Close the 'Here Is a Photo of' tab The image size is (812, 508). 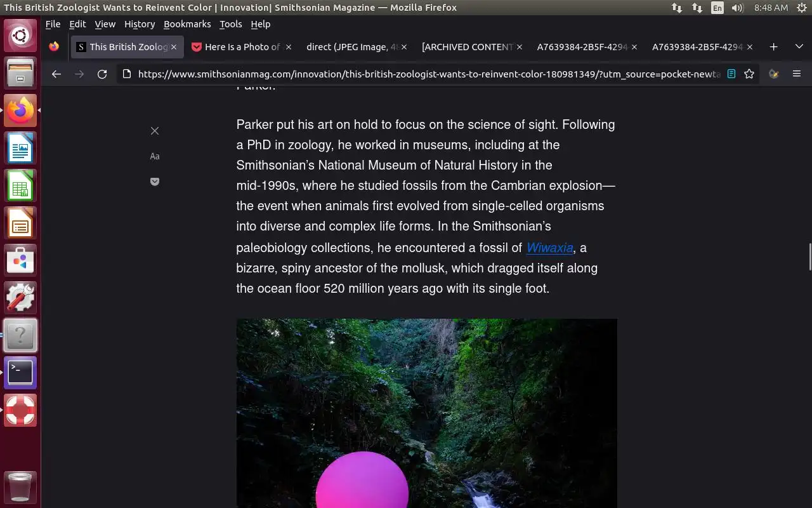pos(289,47)
